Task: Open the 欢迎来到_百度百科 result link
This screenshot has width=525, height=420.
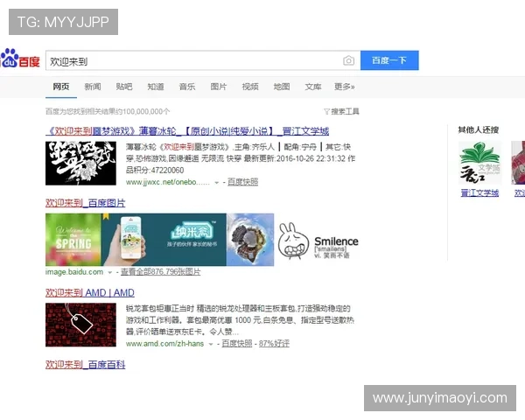Action: coord(86,364)
